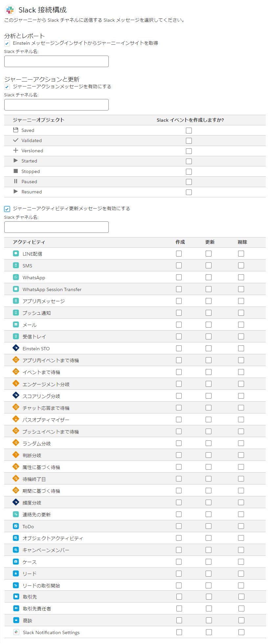Check 削除 checkbox for リード
The width and height of the screenshot is (270, 644).
pyautogui.click(x=241, y=574)
